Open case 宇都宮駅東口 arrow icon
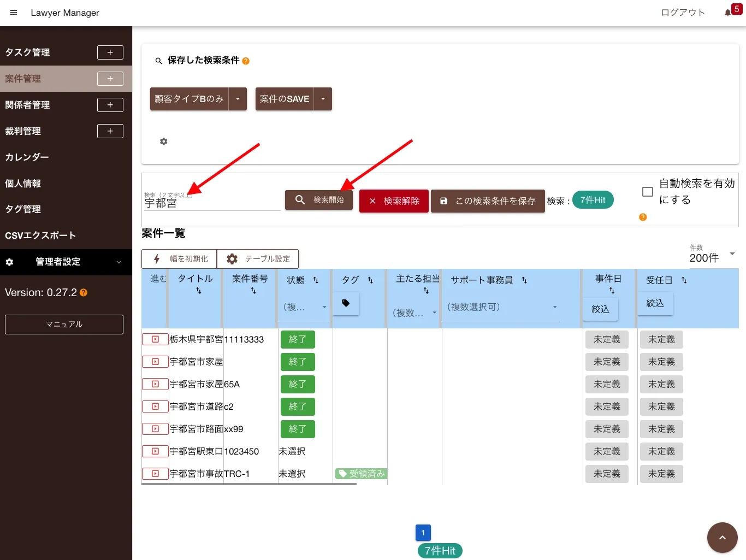746x560 pixels. click(x=155, y=451)
